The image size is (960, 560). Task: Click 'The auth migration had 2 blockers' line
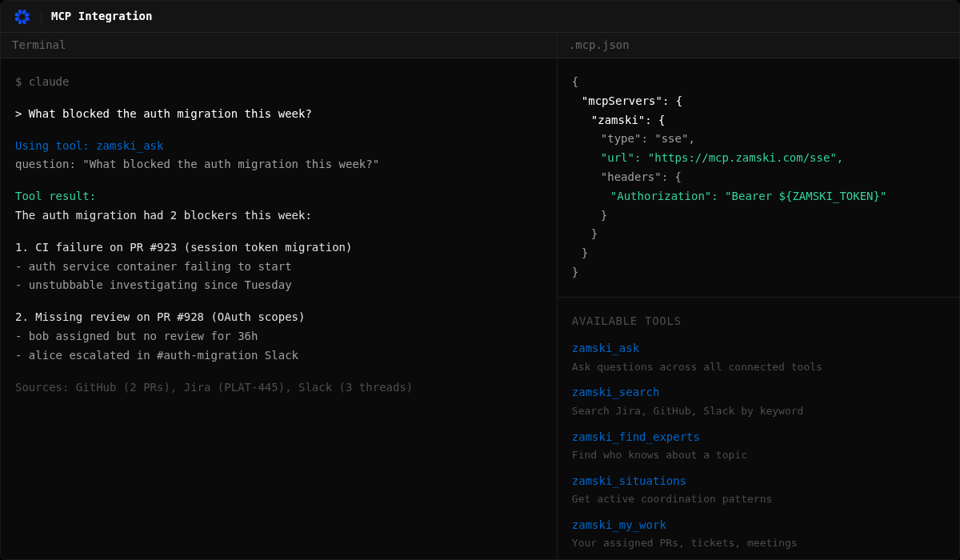click(x=164, y=215)
